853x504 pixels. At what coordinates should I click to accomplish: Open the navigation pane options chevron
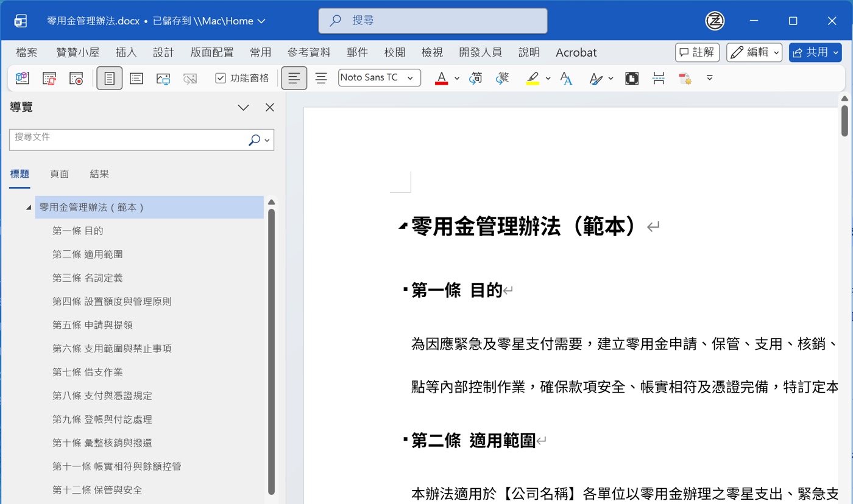pos(243,108)
